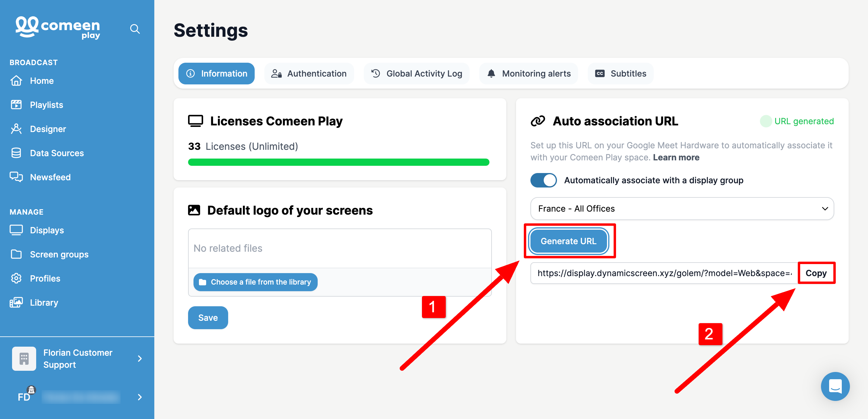Click the Playlists clapperboard icon

[x=16, y=105]
